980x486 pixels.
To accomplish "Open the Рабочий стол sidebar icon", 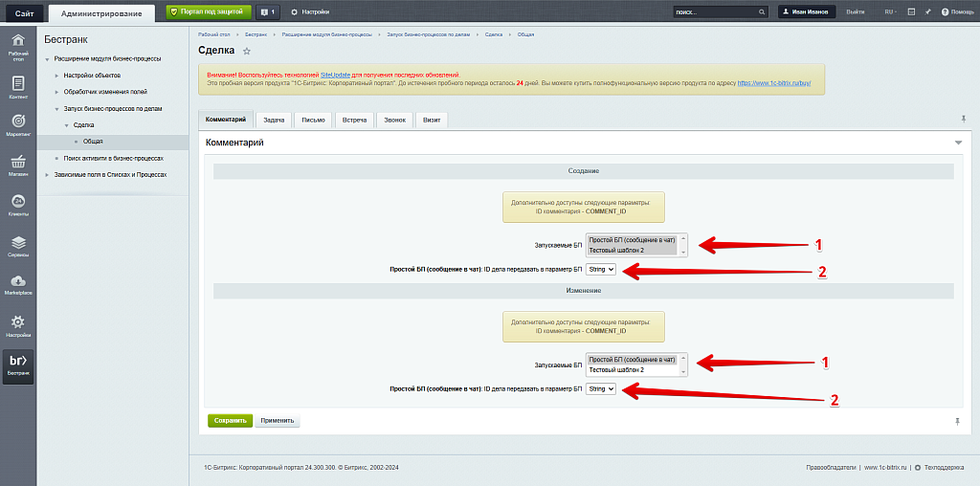I will tap(18, 46).
